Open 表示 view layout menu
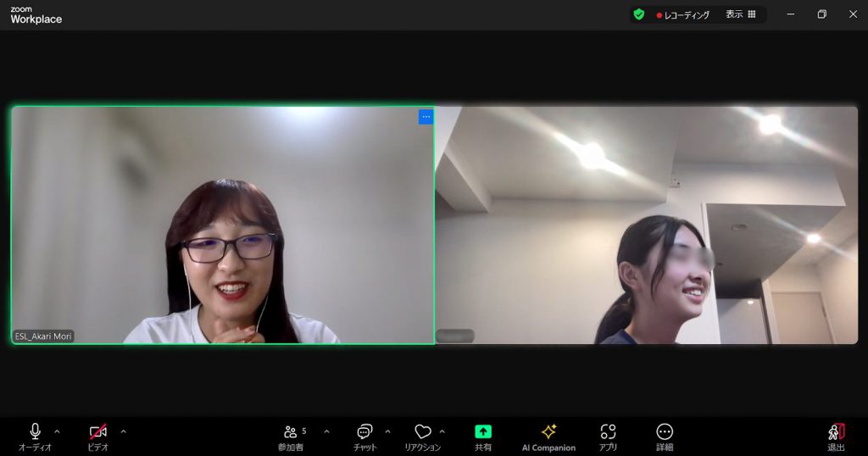 click(x=740, y=14)
